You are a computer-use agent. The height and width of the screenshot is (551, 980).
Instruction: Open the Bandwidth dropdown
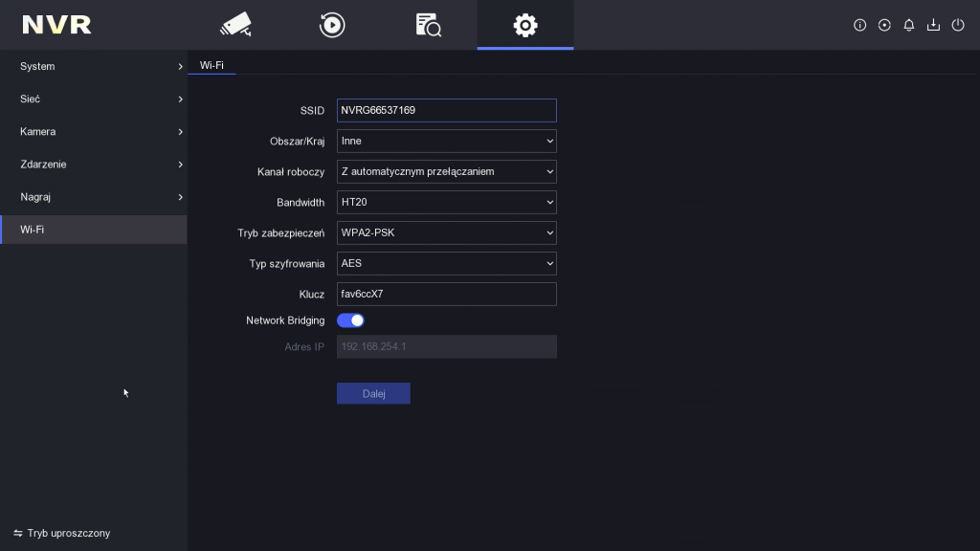[446, 202]
